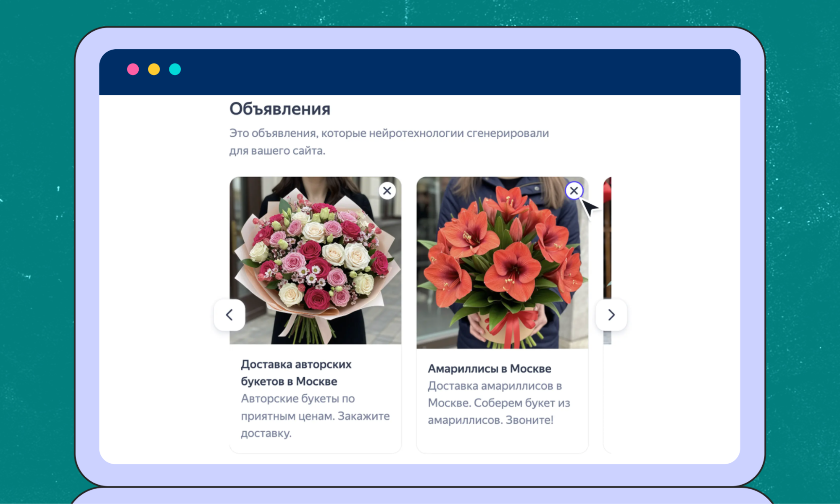Open the 'Амариллисы в Москве' ad
Viewport: 840px width, 504px height.
coord(490,368)
